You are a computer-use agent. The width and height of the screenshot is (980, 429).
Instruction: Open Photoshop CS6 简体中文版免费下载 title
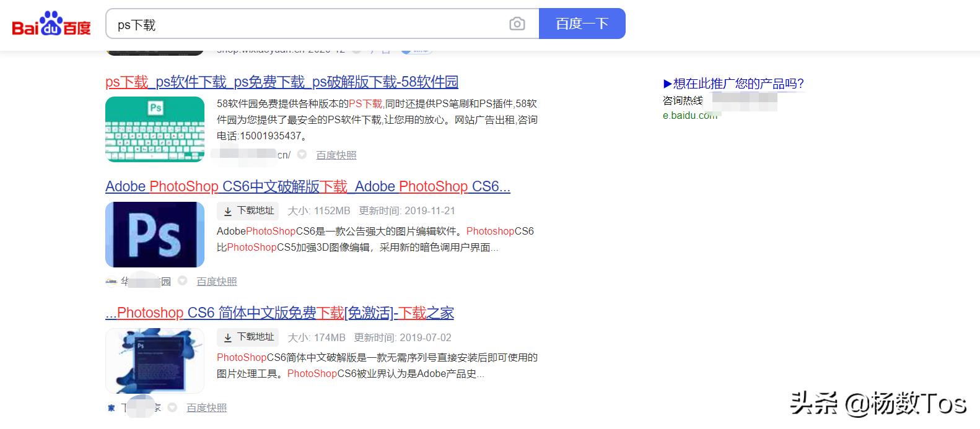coord(280,313)
